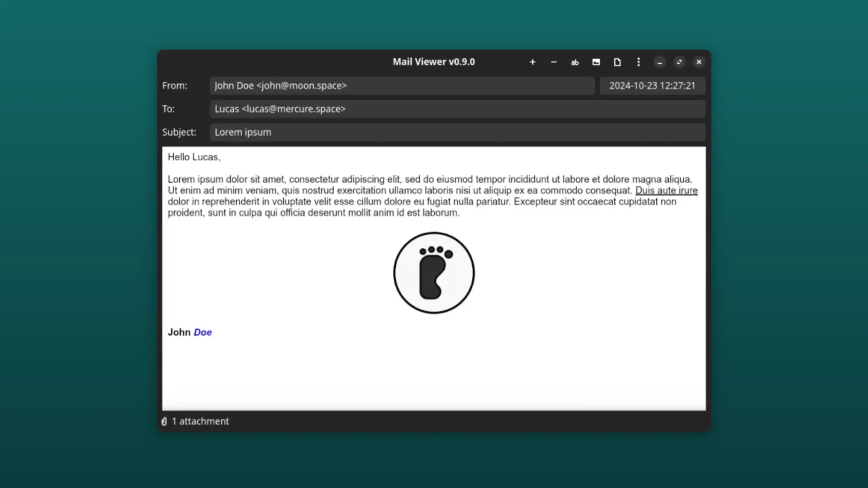This screenshot has height=488, width=868.
Task: Click the document page icon in header
Action: click(x=617, y=62)
